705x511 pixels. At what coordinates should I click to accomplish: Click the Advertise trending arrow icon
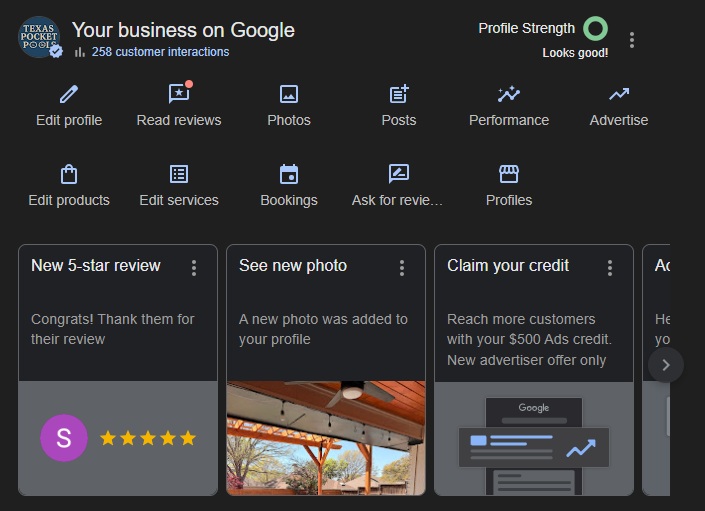[619, 95]
